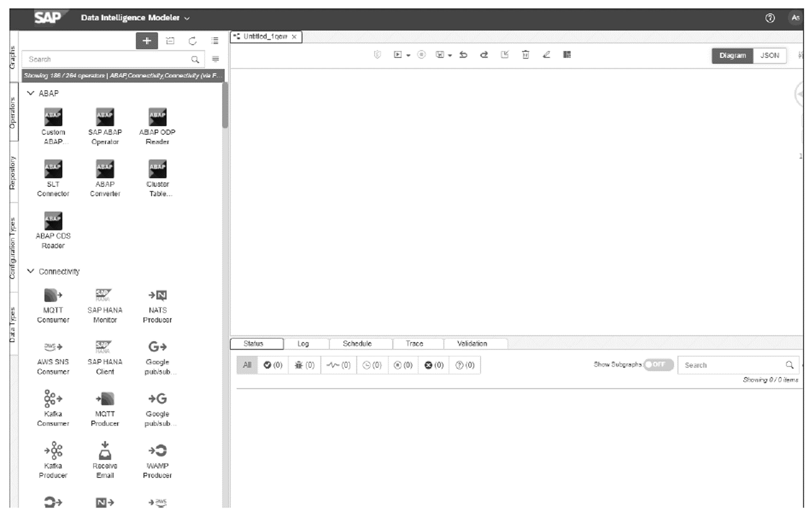Open the save dropdown arrow

(450, 55)
